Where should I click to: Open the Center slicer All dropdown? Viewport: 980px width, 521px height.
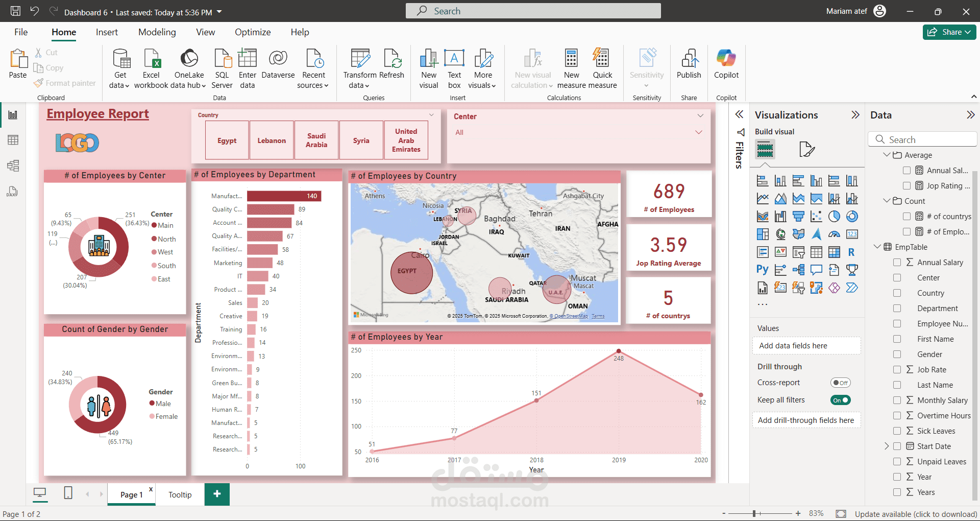click(699, 132)
